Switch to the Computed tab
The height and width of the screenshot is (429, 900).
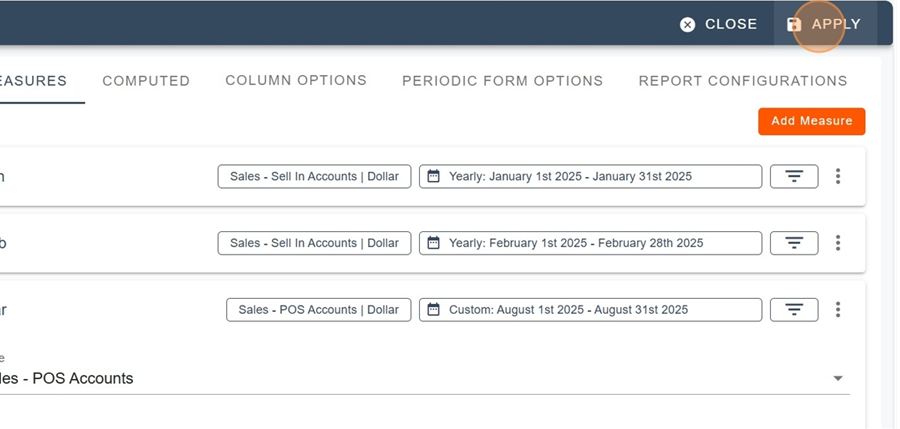click(146, 81)
